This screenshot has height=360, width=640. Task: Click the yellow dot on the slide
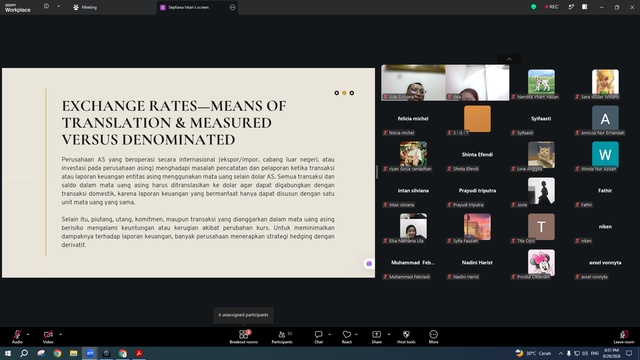tap(344, 93)
